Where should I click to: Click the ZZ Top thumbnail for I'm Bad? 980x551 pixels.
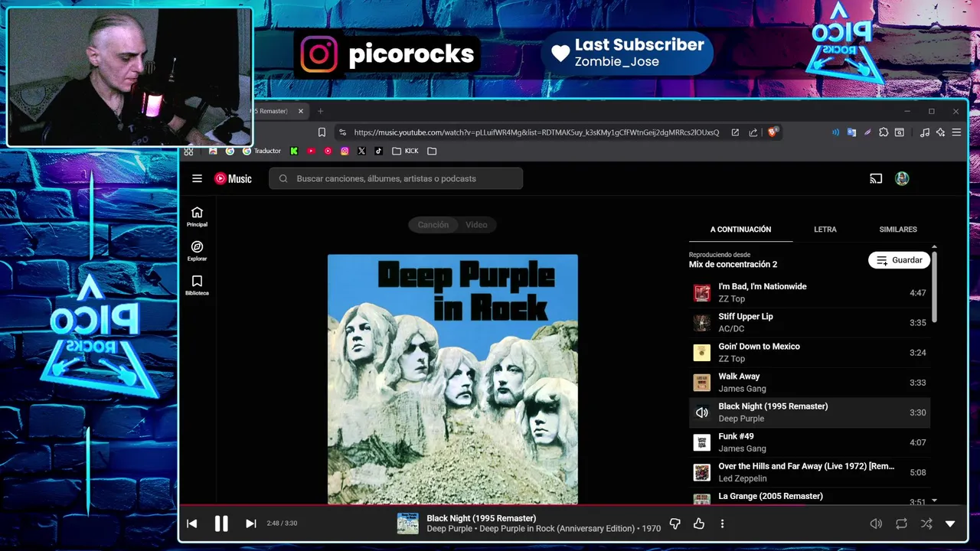[x=701, y=292]
